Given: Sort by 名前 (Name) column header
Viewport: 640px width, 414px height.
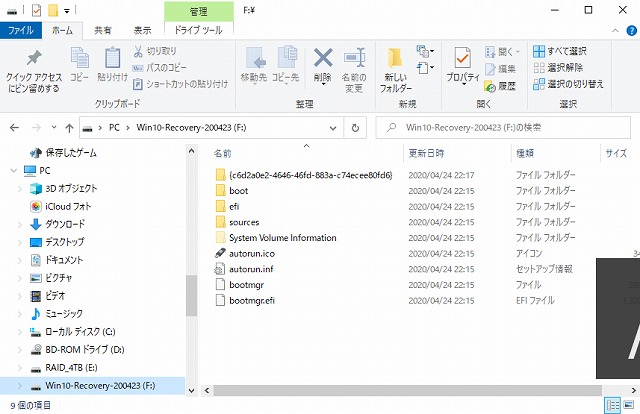Looking at the screenshot, I should pyautogui.click(x=222, y=154).
